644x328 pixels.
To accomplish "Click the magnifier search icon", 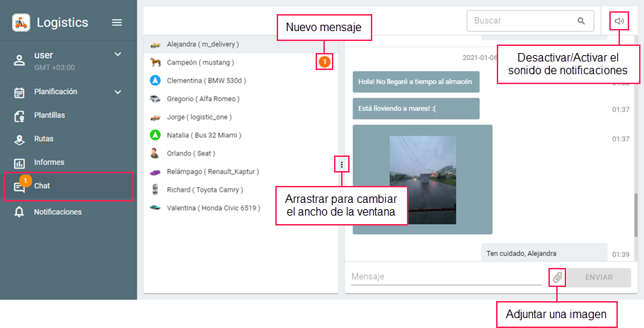I will tap(581, 21).
